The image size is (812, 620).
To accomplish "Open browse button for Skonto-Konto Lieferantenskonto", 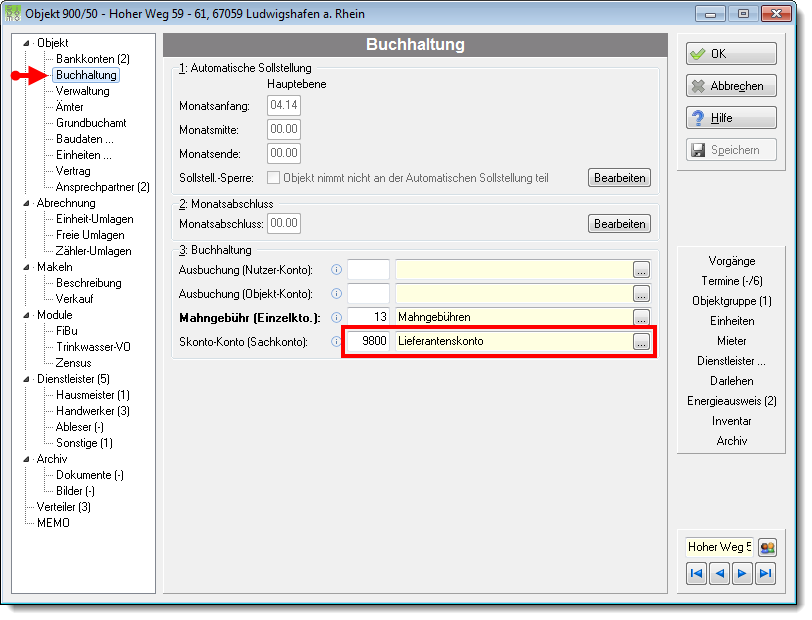I will click(x=641, y=342).
